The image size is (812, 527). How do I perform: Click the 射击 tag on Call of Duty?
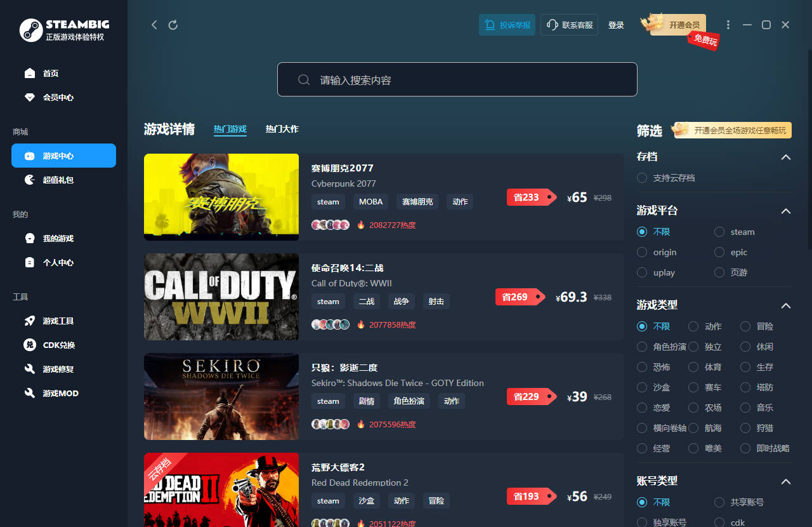[436, 302]
